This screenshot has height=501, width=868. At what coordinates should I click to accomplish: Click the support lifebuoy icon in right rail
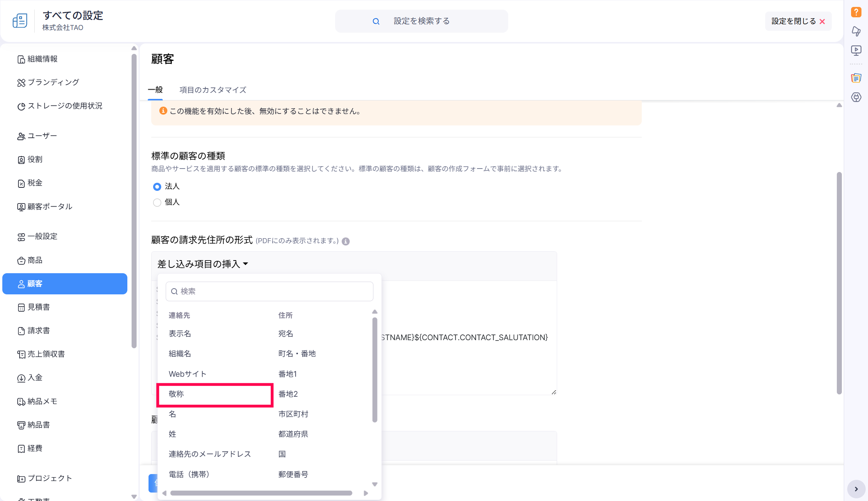pyautogui.click(x=856, y=97)
